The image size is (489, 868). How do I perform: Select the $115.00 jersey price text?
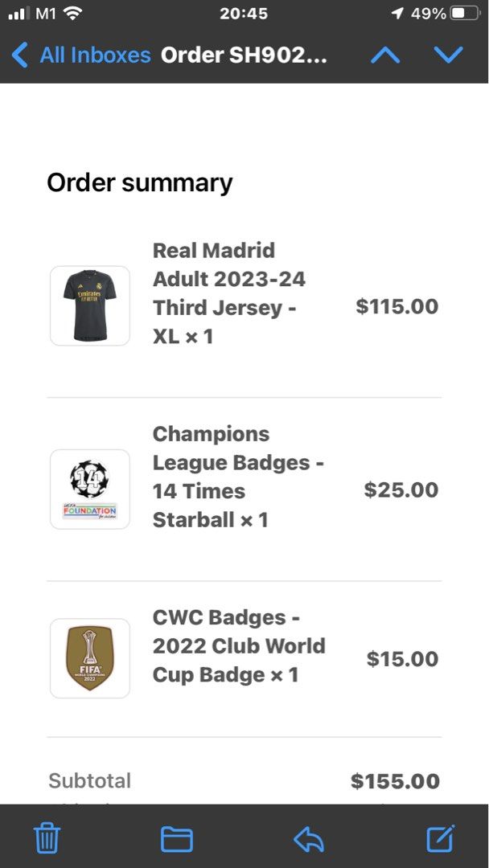(397, 306)
